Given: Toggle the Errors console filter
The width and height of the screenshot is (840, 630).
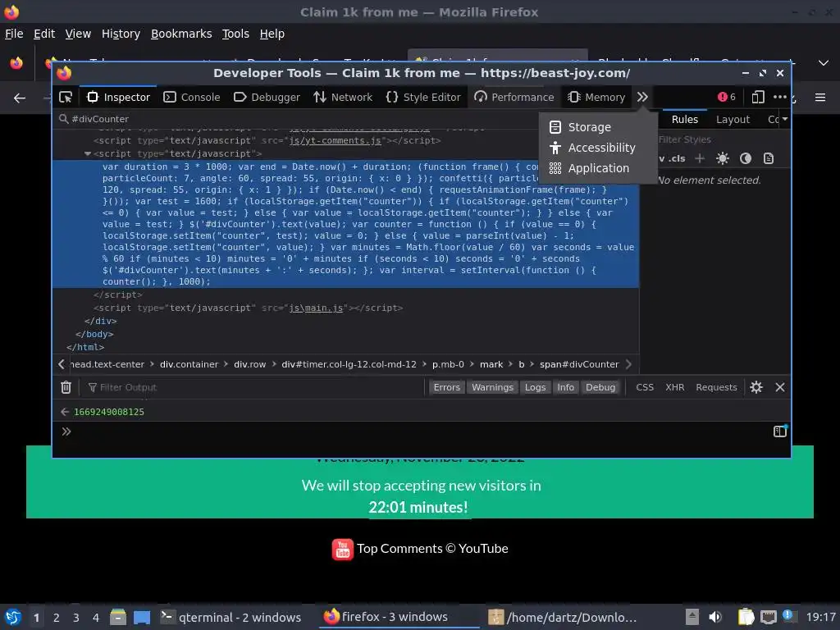Looking at the screenshot, I should (447, 387).
